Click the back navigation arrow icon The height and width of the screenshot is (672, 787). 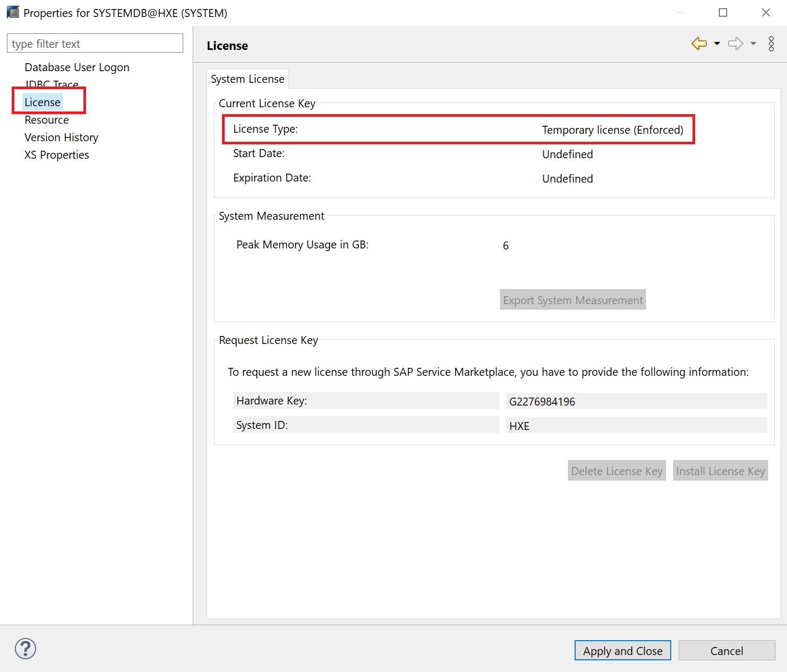click(699, 44)
